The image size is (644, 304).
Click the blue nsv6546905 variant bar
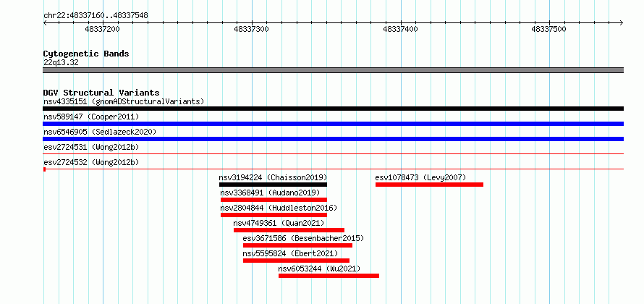click(333, 139)
